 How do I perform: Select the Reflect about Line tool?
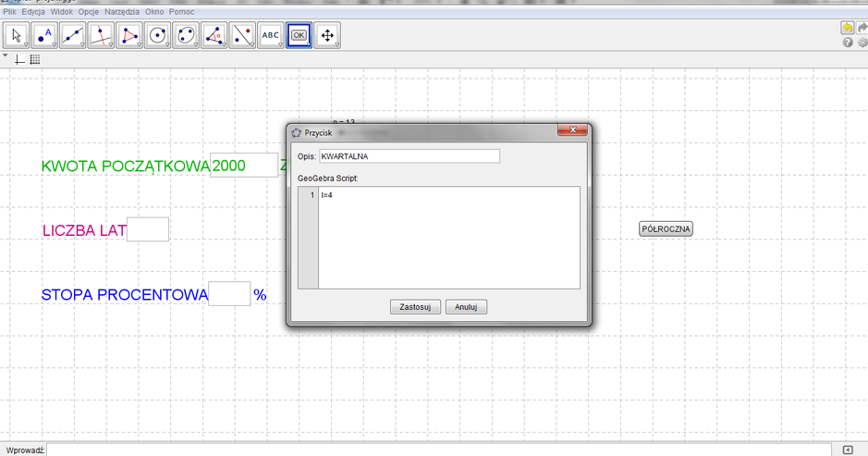point(242,35)
